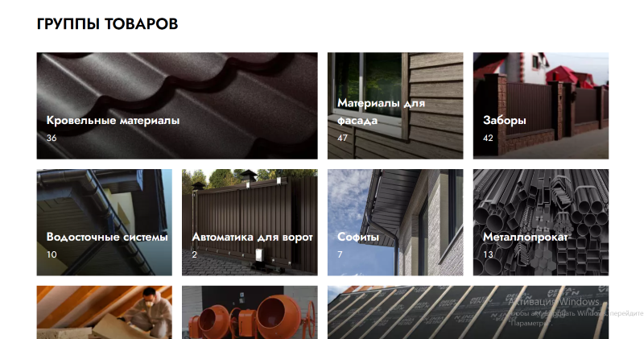Screen dimensions: 644x339
Task: Click the Водосточные системы title text
Action: click(107, 237)
